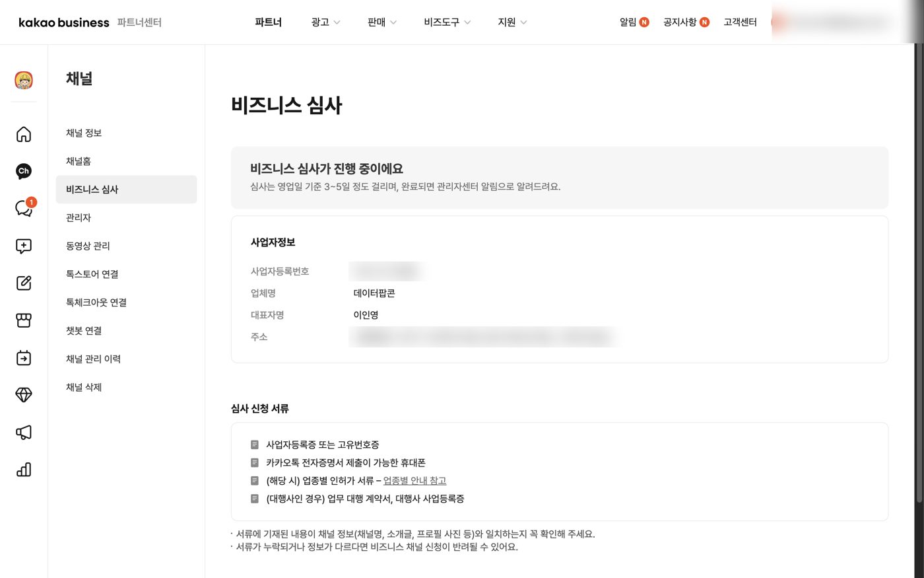
Task: Click document icon beside 카카오톡 전자증명서 line
Action: (255, 462)
